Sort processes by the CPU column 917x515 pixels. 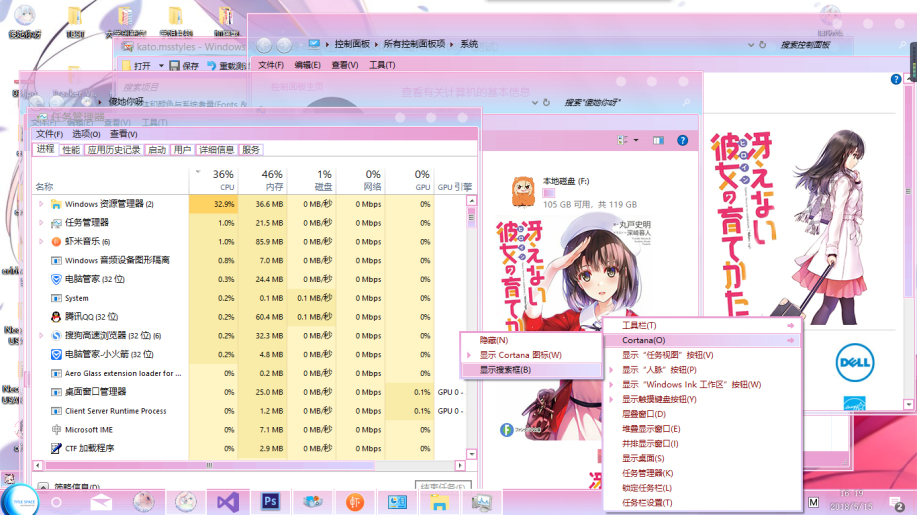[x=213, y=180]
